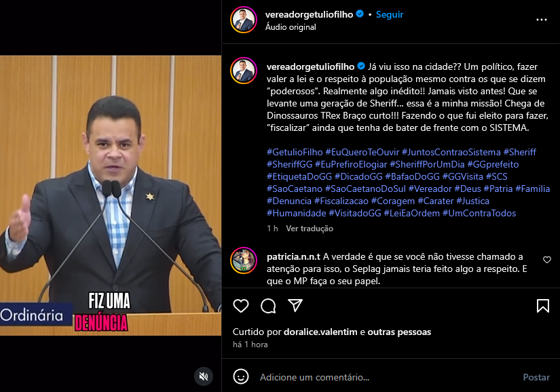Like the post with the heart icon
Viewport: 560px width, 392px height.
pos(241,306)
